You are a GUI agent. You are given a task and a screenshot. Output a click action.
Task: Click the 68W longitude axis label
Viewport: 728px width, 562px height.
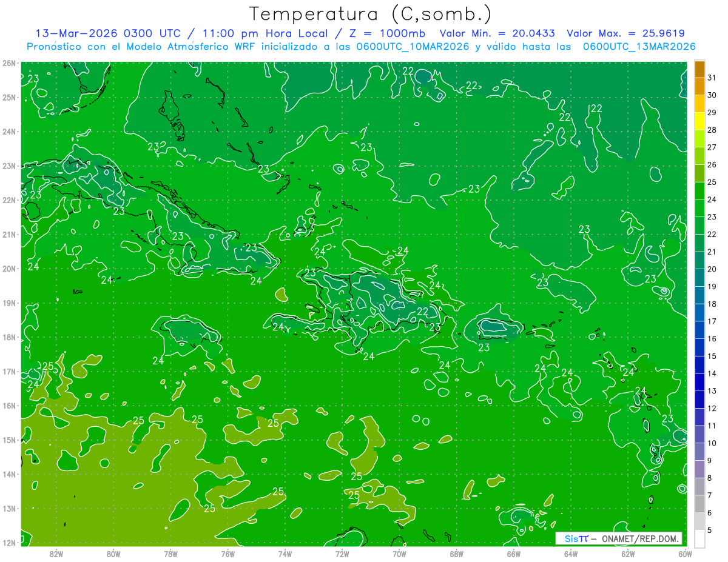point(457,554)
